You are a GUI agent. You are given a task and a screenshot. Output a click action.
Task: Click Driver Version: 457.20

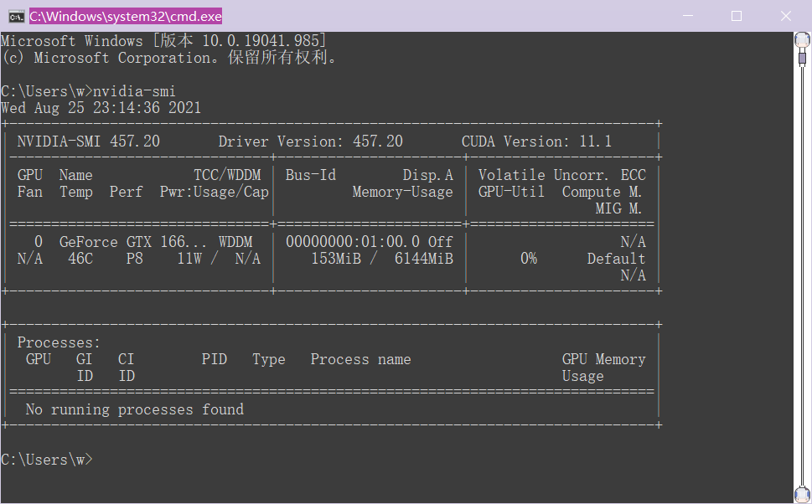310,141
